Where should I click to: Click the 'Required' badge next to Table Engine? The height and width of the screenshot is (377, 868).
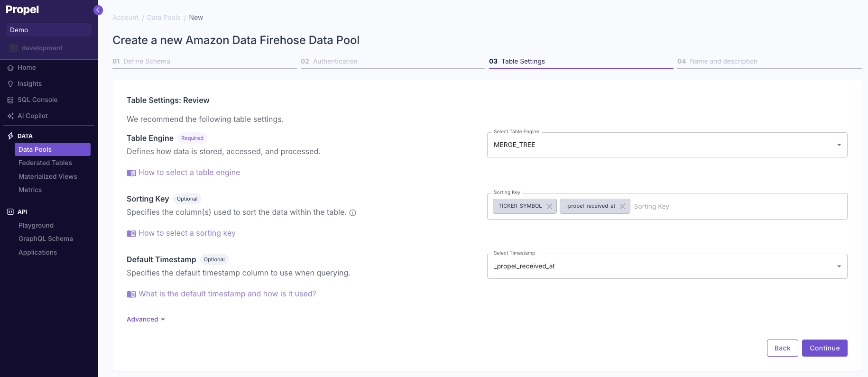click(x=192, y=138)
